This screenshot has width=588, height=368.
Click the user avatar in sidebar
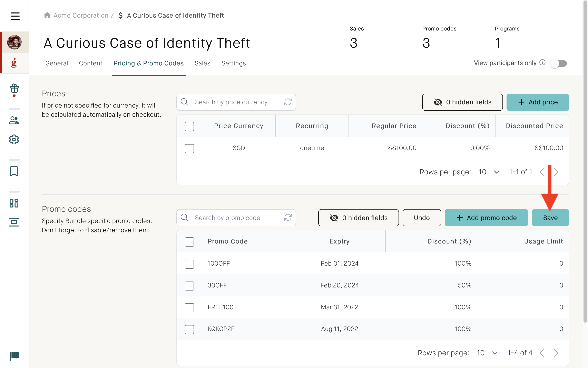click(14, 42)
